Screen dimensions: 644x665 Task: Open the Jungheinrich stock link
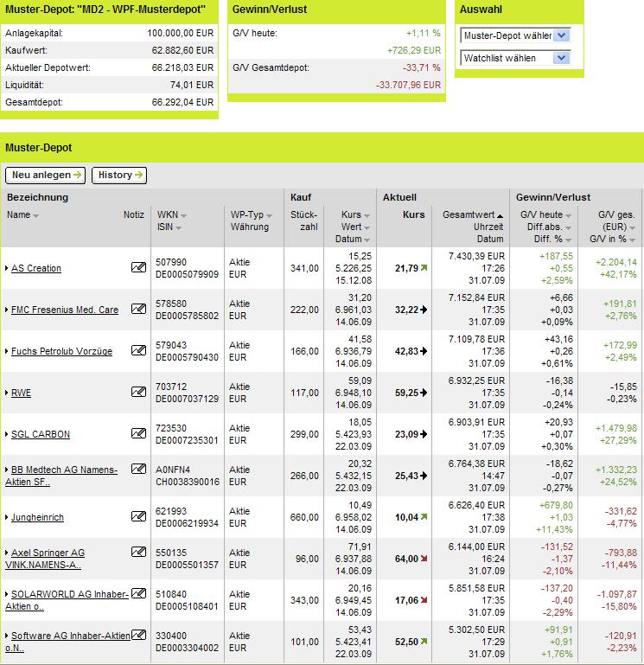tap(37, 517)
